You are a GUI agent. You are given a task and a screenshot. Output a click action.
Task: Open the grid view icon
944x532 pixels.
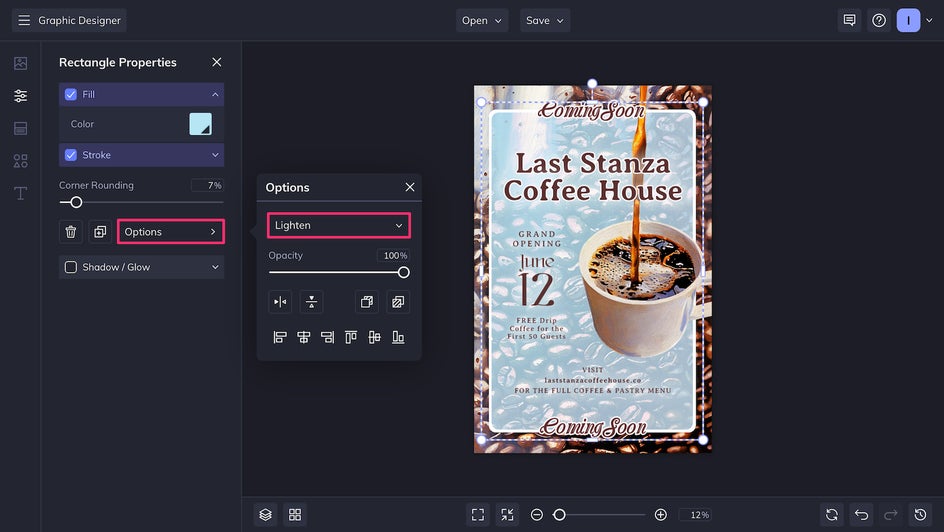click(x=295, y=515)
